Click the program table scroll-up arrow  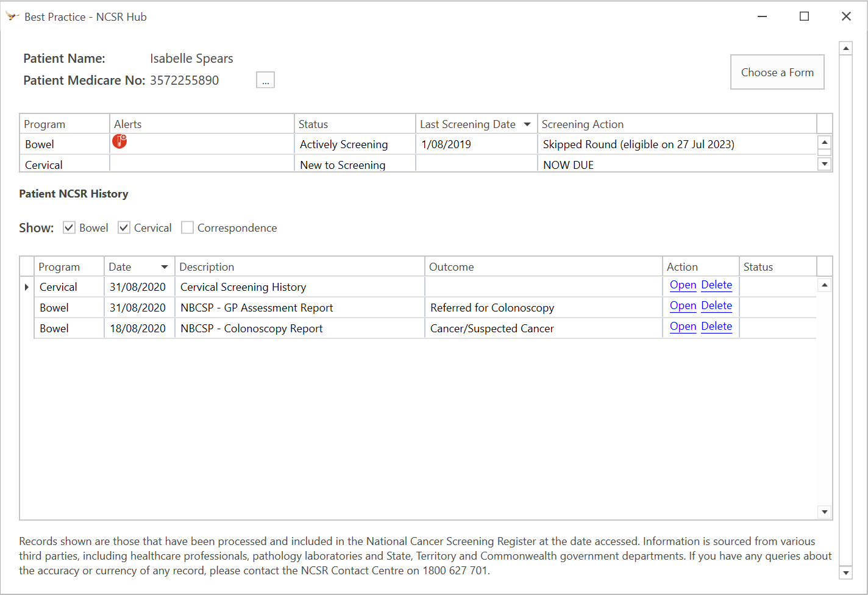825,142
